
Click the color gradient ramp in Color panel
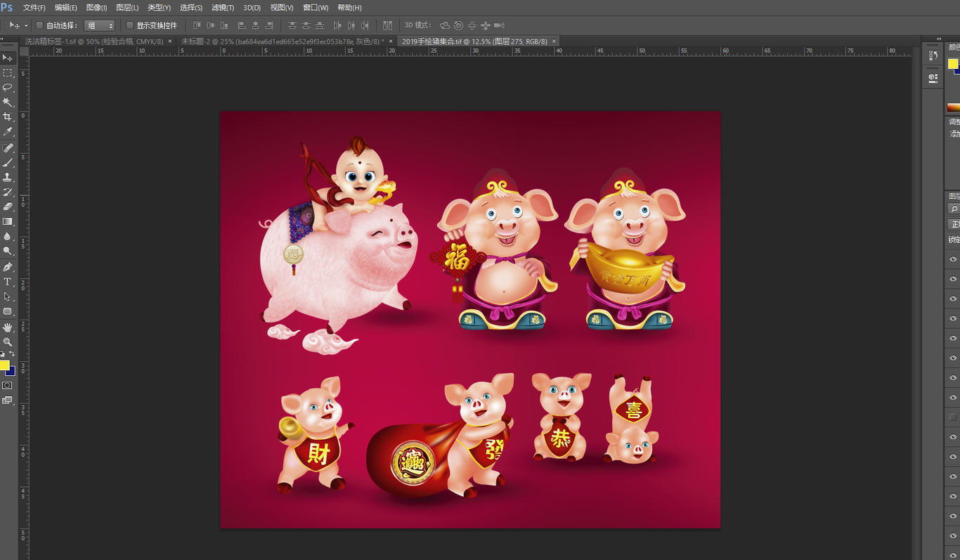[x=953, y=108]
